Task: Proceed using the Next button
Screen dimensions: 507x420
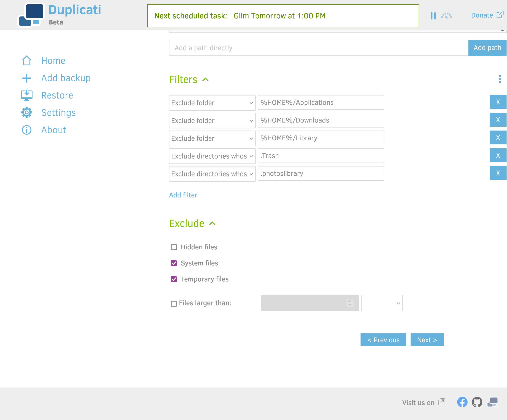Action: pos(427,340)
